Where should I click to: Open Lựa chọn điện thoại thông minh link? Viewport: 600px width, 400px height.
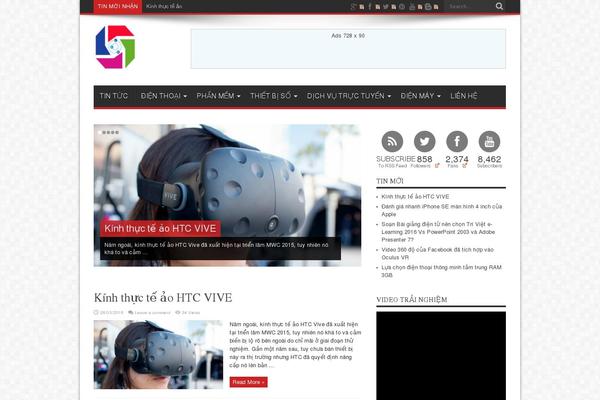pyautogui.click(x=441, y=271)
